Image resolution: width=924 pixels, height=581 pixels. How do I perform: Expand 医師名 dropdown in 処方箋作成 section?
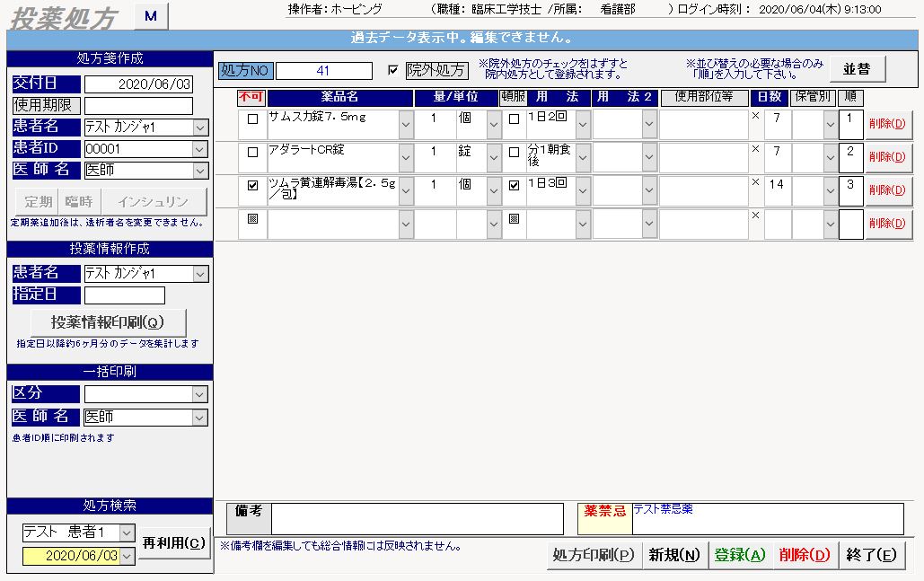[x=200, y=171]
